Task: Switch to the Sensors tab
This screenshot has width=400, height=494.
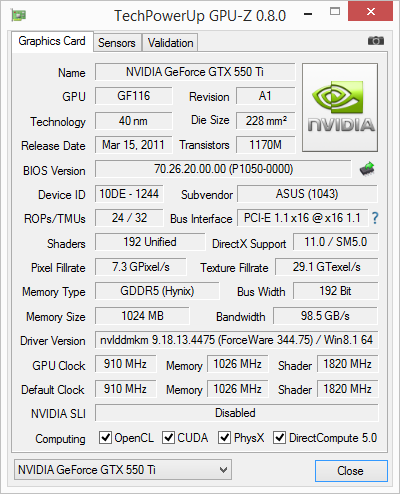Action: 117,43
